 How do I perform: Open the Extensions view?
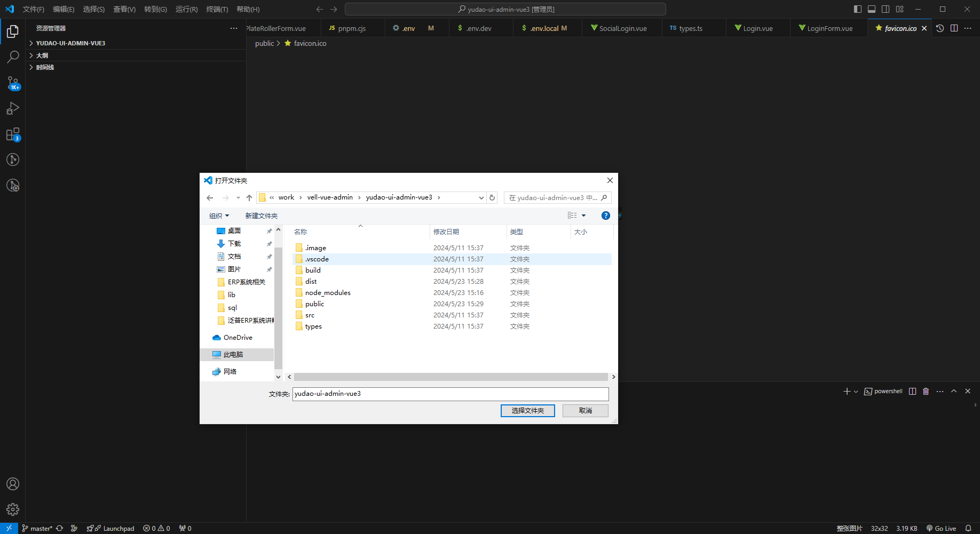[x=13, y=134]
